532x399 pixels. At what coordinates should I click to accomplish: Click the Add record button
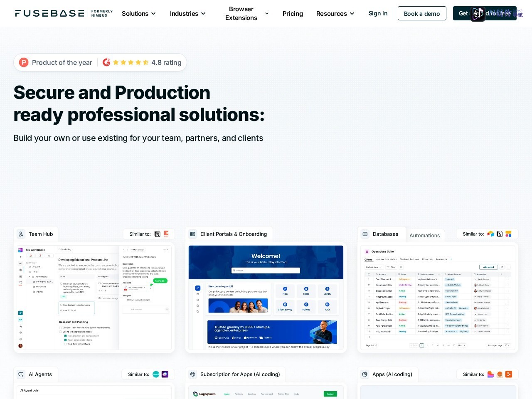click(489, 267)
